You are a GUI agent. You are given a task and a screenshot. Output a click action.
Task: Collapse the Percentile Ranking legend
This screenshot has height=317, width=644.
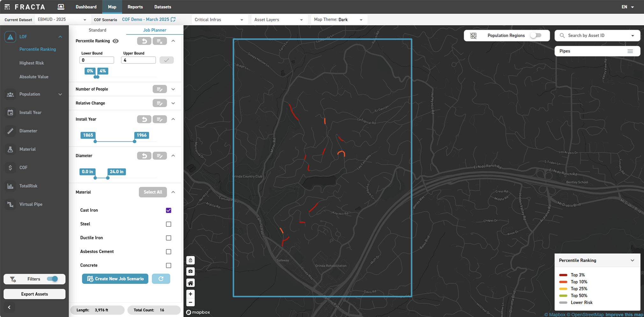point(632,261)
